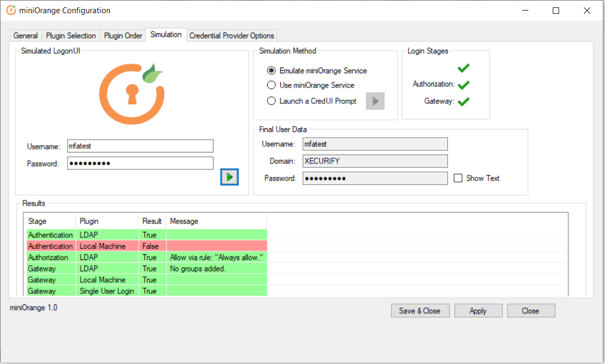The height and width of the screenshot is (364, 605).
Task: Open the Credential Provider Options tab
Action: pos(232,35)
